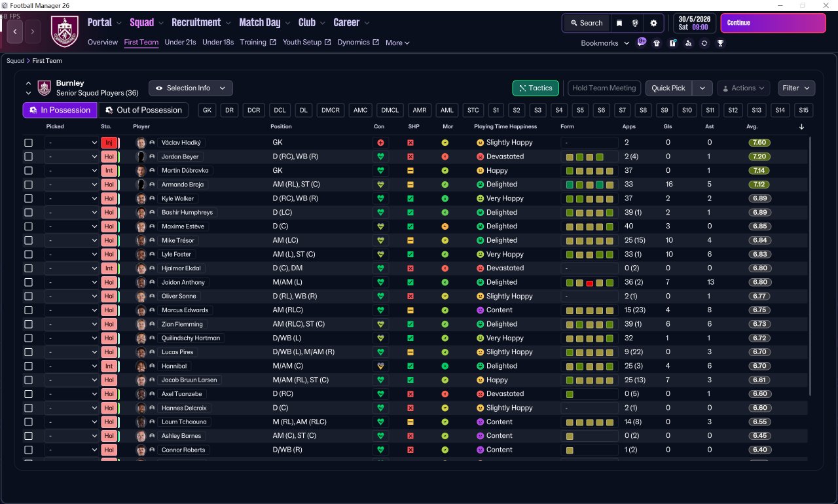Viewport: 838px width, 504px height.
Task: Click the sort arrow at the right of the column headers
Action: (802, 127)
